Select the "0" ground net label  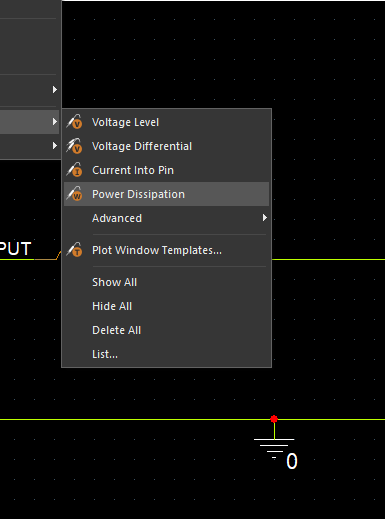tap(292, 462)
